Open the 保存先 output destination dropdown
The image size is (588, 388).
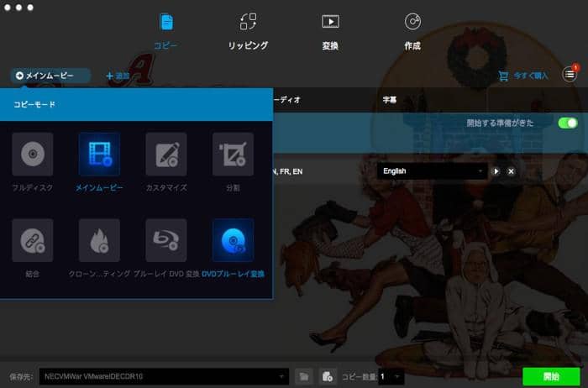click(x=164, y=376)
